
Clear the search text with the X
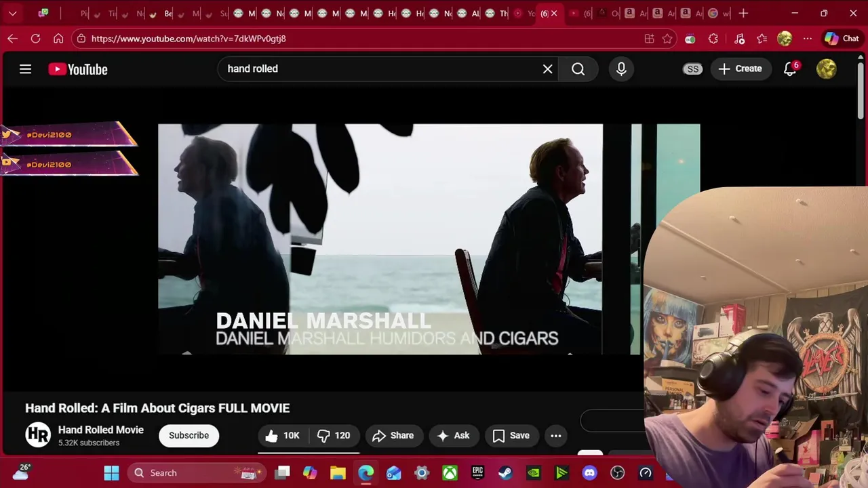[x=547, y=69]
